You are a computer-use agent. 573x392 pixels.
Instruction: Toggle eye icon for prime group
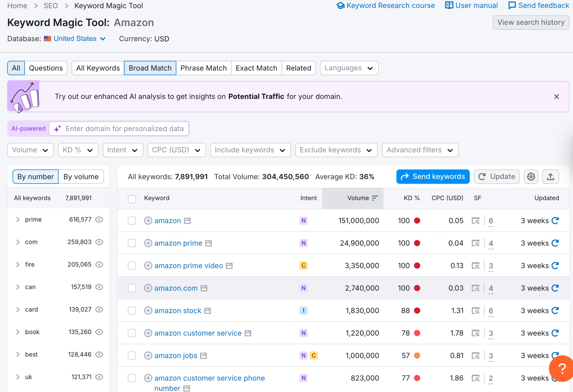point(99,220)
